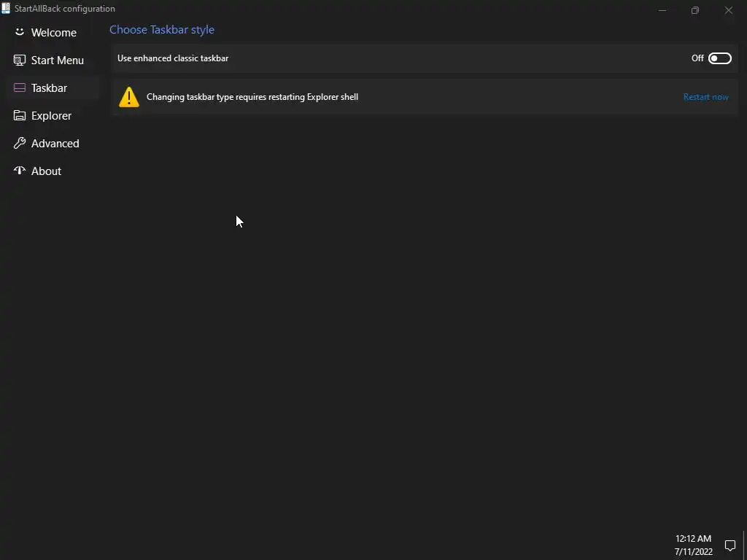The height and width of the screenshot is (560, 747).
Task: Click the Show desktop sliver at the taskbar edge
Action: [x=745, y=545]
